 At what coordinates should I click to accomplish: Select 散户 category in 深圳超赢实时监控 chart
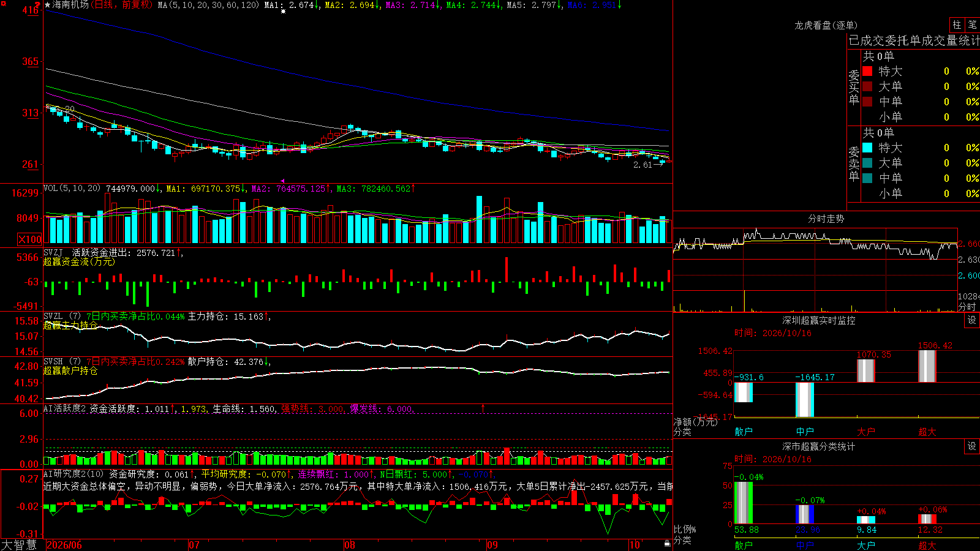(x=744, y=432)
